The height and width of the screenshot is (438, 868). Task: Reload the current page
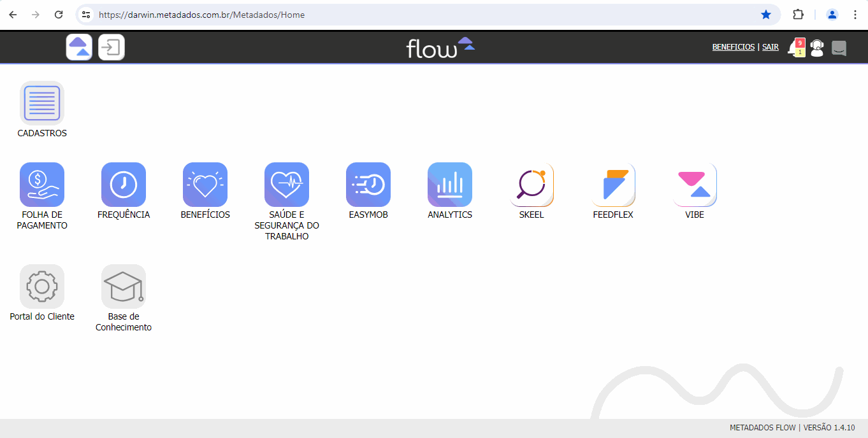(59, 15)
